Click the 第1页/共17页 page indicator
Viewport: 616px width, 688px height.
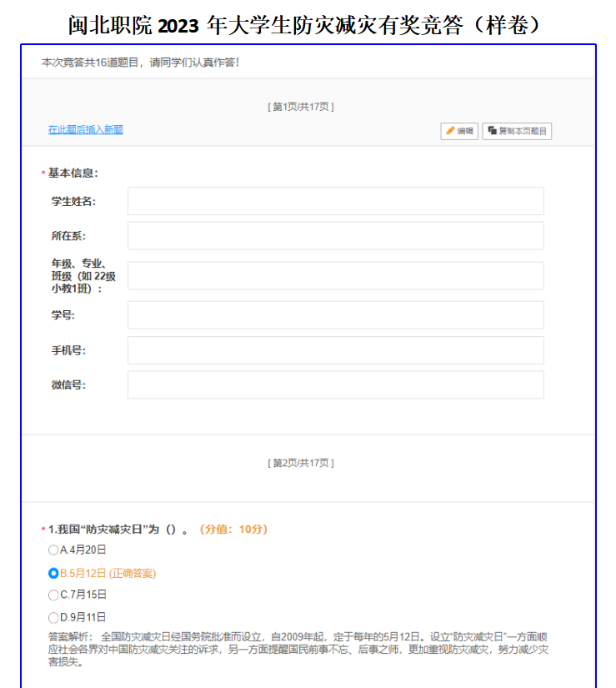pyautogui.click(x=301, y=107)
